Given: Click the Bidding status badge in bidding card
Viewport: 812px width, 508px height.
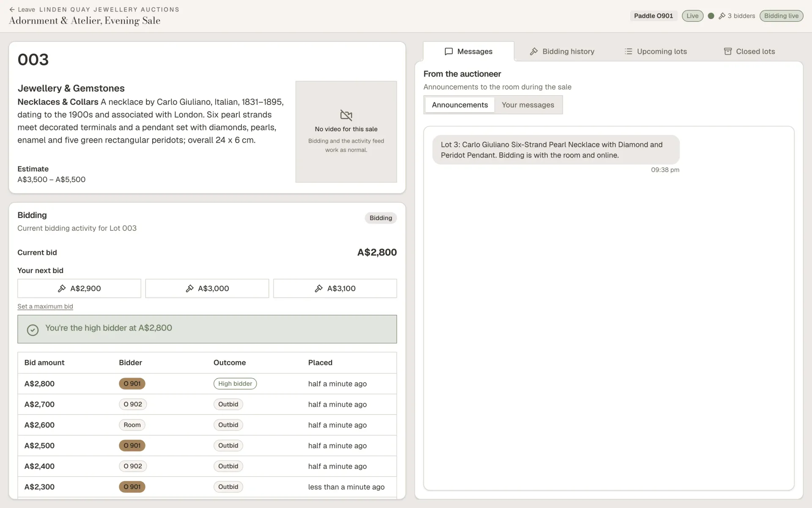Looking at the screenshot, I should 381,218.
